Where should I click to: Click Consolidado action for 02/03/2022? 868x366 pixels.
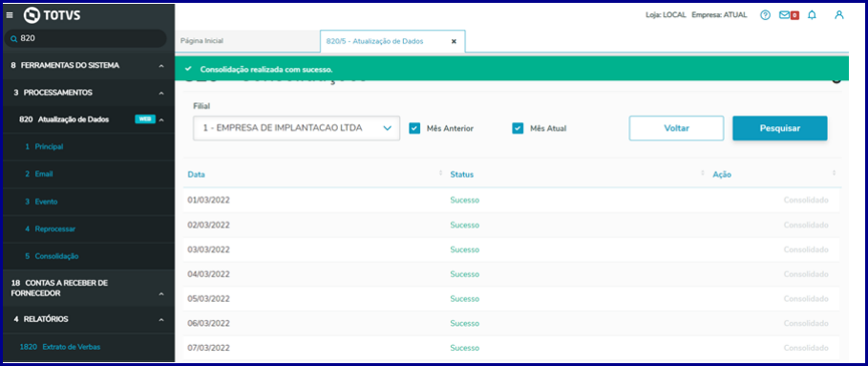pyautogui.click(x=806, y=226)
